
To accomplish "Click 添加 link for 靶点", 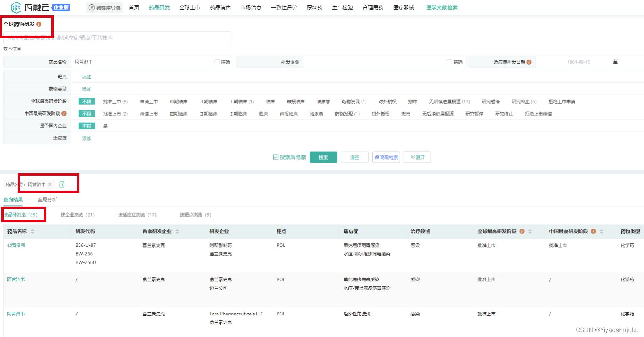I will (x=87, y=77).
